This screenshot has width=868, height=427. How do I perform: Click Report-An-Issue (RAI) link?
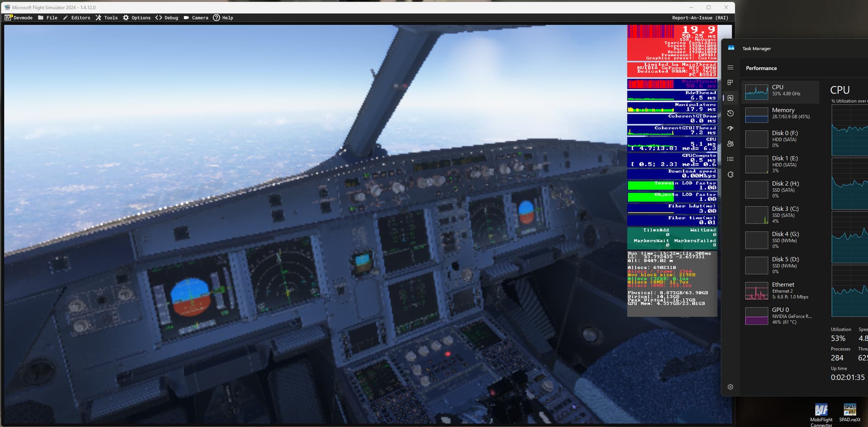point(700,18)
